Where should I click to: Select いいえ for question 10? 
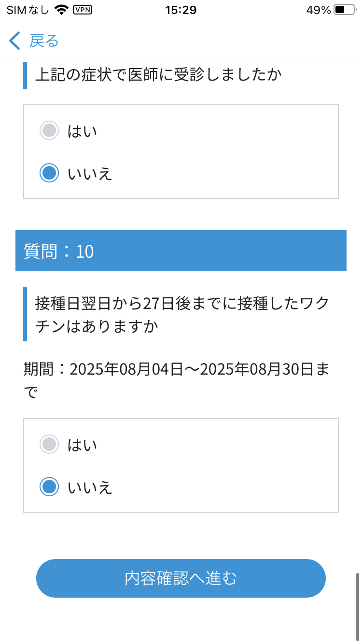coord(49,487)
